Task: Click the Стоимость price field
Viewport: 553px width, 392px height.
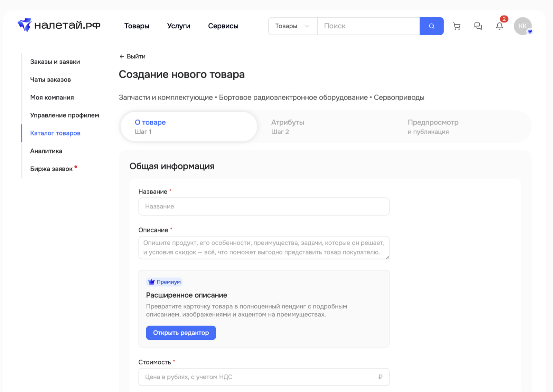Action: [x=264, y=377]
